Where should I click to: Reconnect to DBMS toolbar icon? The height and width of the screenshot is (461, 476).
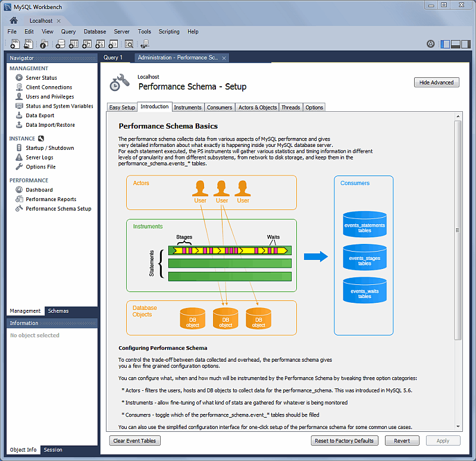pos(145,44)
